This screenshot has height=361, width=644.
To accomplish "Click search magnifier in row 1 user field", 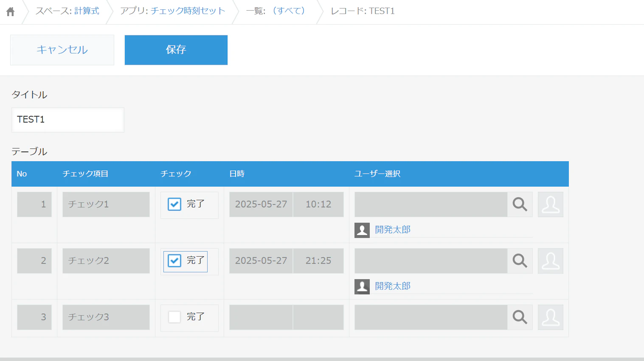I will (x=520, y=204).
